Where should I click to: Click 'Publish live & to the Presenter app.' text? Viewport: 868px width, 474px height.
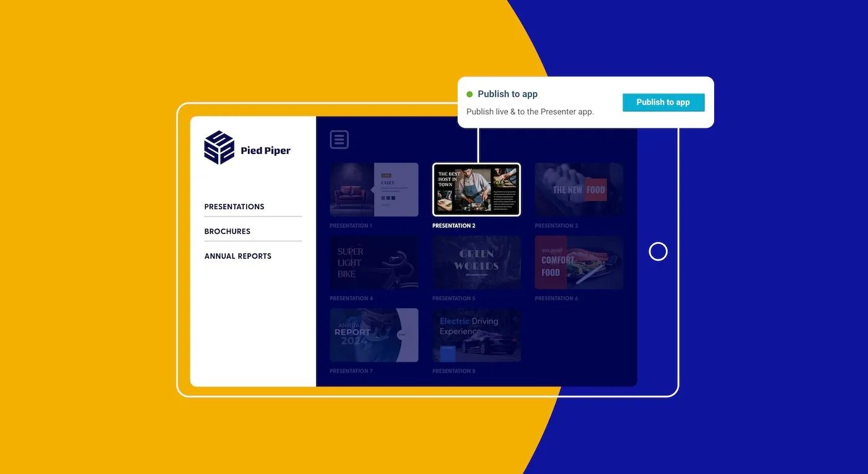(x=530, y=112)
